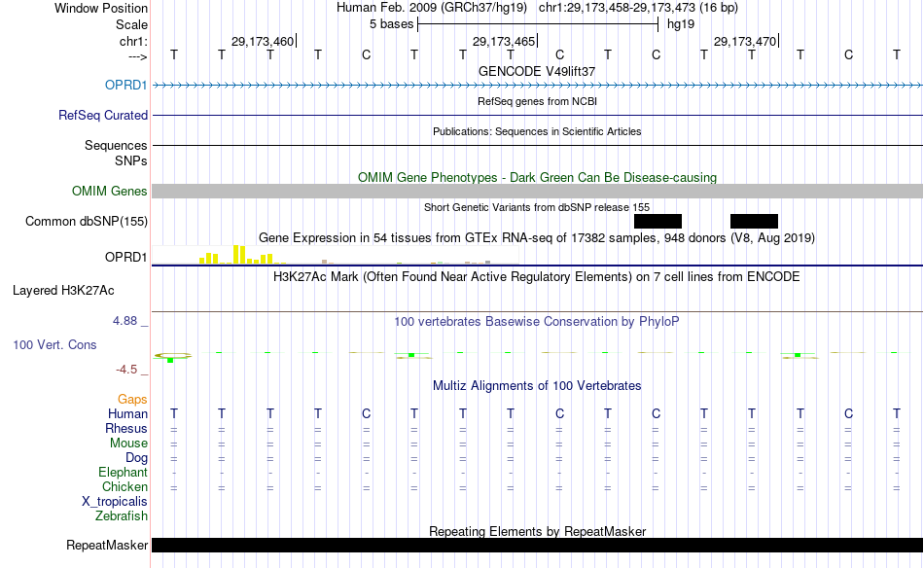
Task: Click the left black dbSNP variant block
Action: click(x=657, y=221)
